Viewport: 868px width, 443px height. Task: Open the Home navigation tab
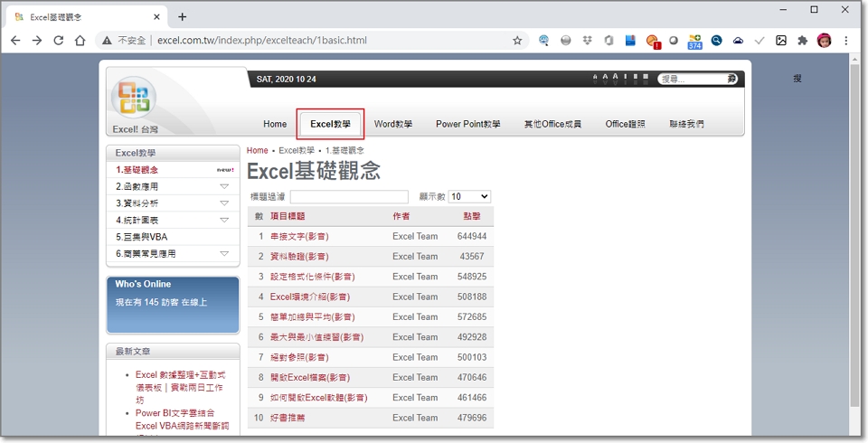tap(275, 124)
